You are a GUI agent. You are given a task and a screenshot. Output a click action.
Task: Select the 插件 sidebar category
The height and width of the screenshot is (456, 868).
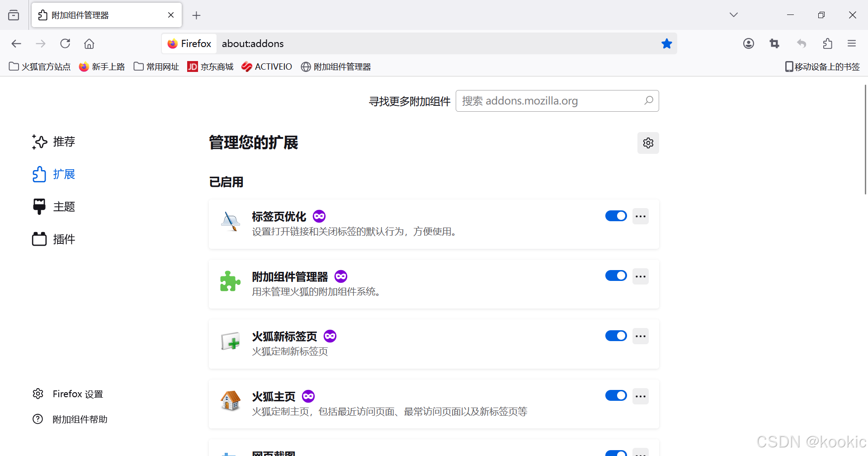point(54,239)
